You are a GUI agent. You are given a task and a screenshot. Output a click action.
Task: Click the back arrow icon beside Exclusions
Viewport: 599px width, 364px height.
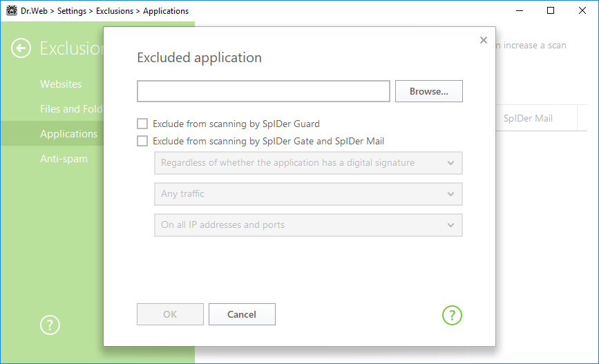pos(21,48)
